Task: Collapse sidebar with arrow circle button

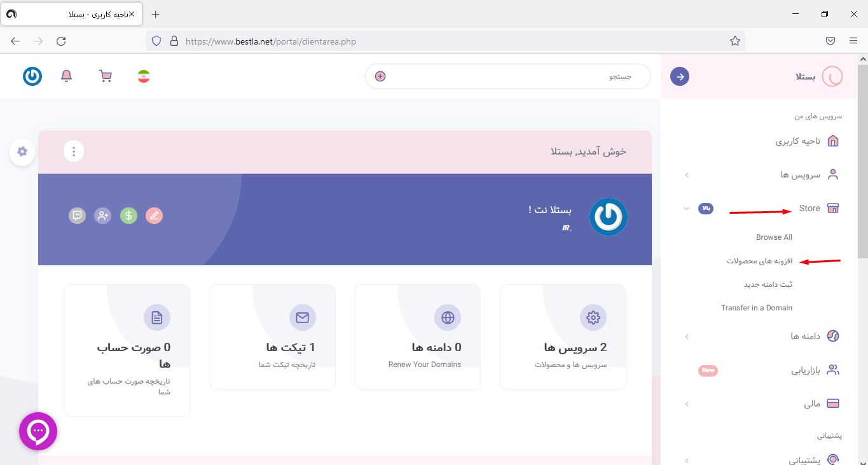Action: (680, 76)
